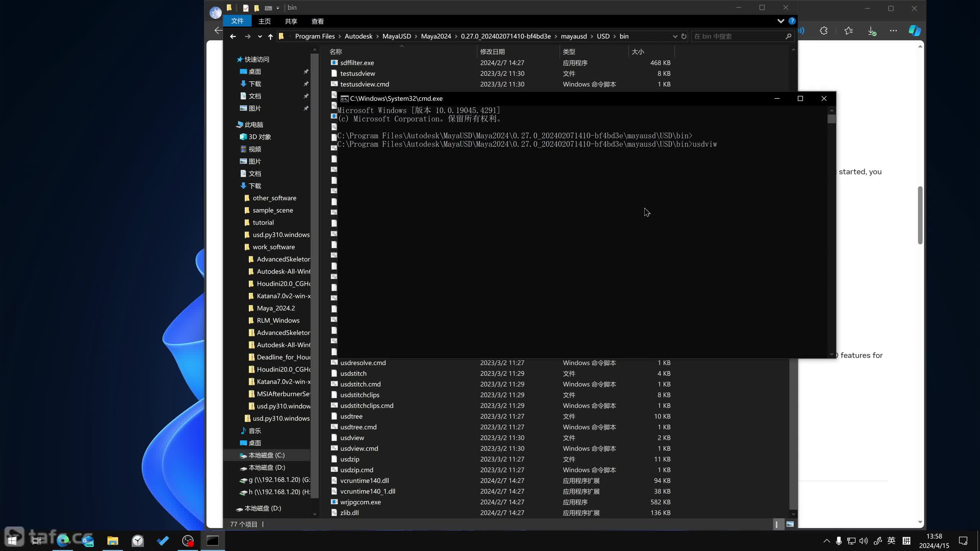Click the cmd.exe window title icon
The height and width of the screenshot is (551, 980).
click(x=345, y=99)
